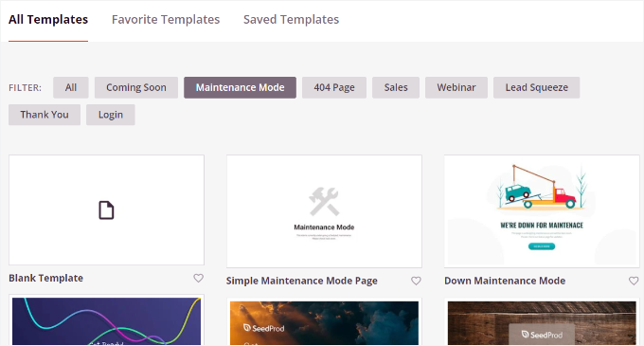Favorite Down Maintenance Mode via heart icon
The width and height of the screenshot is (644, 346).
coord(634,281)
